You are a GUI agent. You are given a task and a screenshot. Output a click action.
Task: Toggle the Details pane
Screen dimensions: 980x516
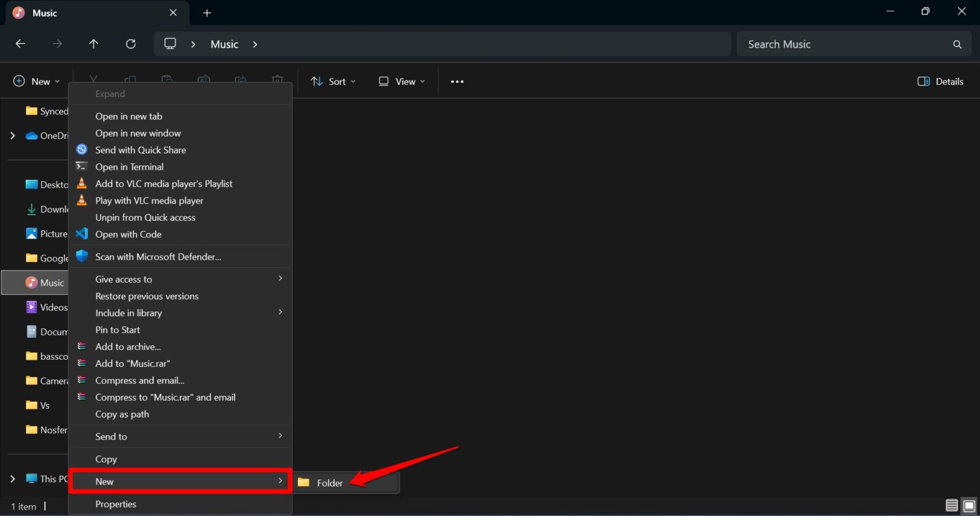[939, 81]
